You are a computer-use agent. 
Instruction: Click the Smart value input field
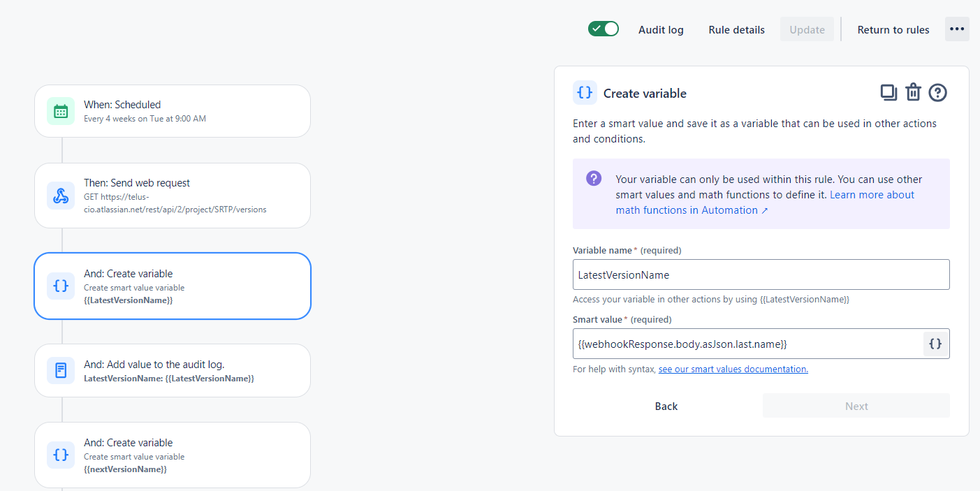pyautogui.click(x=747, y=344)
